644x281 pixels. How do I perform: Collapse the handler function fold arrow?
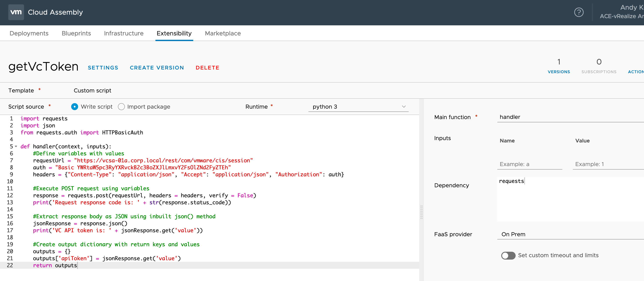coord(16,147)
